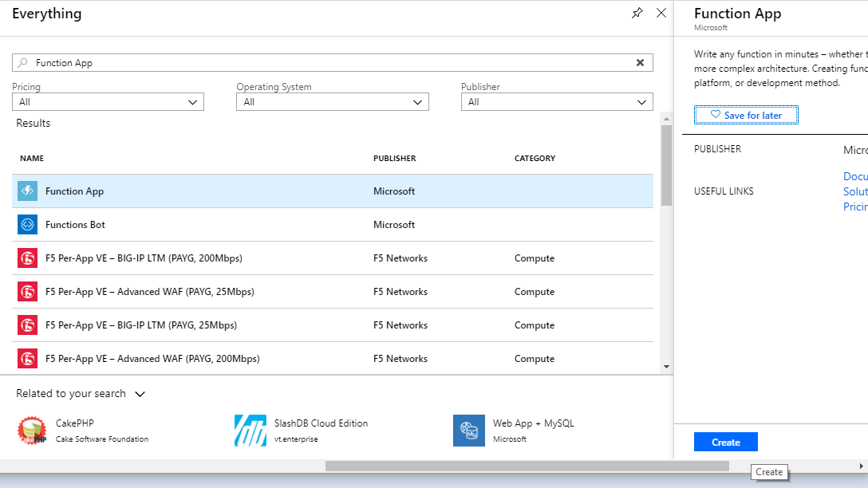
Task: Select the Functions Bot result
Action: point(332,225)
